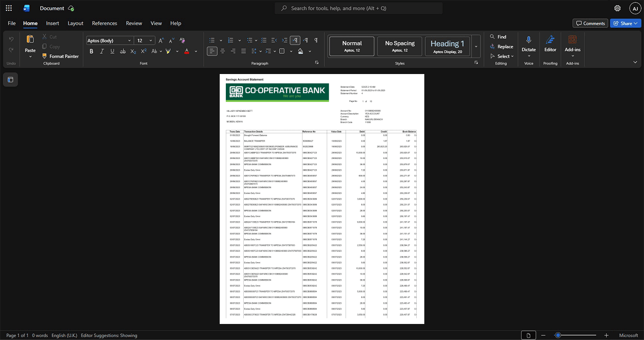Click the blue Share button
This screenshot has height=340, width=644.
625,23
